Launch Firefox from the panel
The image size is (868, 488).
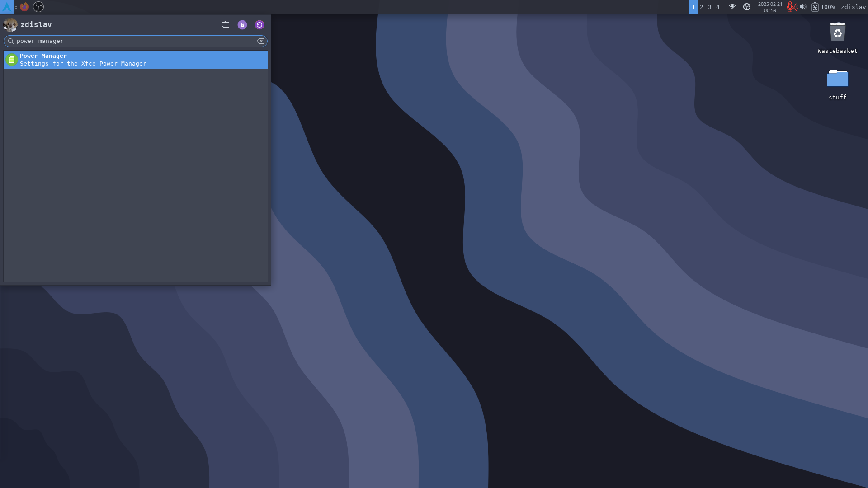(24, 7)
